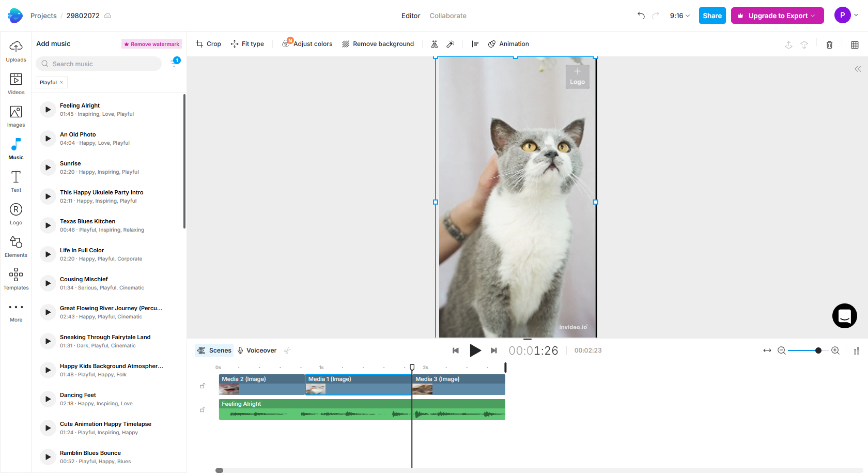Open the Elements panel in sidebar
868x473 pixels.
pyautogui.click(x=16, y=247)
